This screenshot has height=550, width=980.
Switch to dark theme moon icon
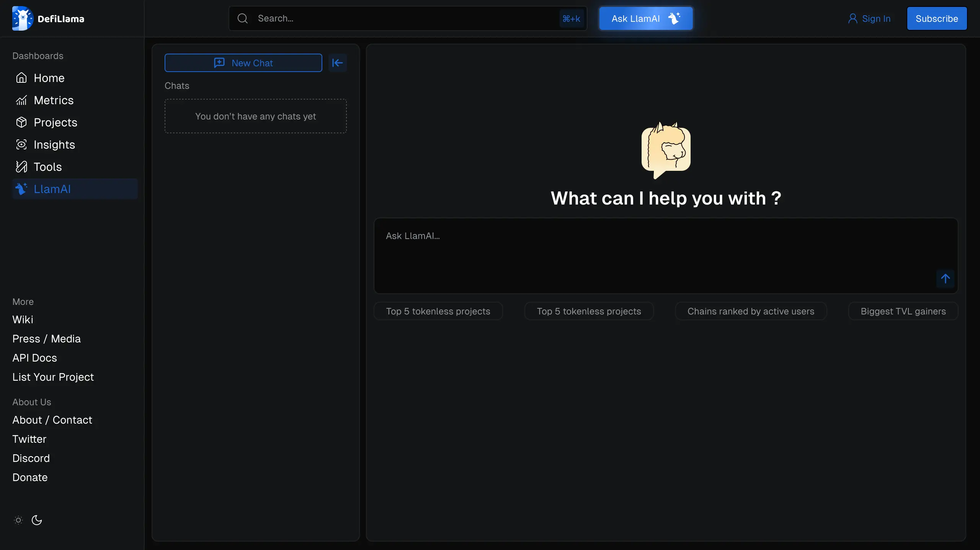(x=37, y=520)
